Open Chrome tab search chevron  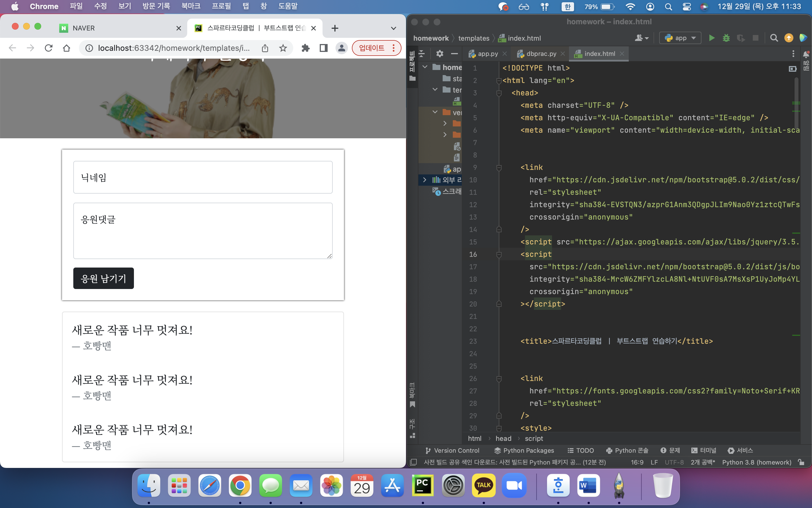394,28
